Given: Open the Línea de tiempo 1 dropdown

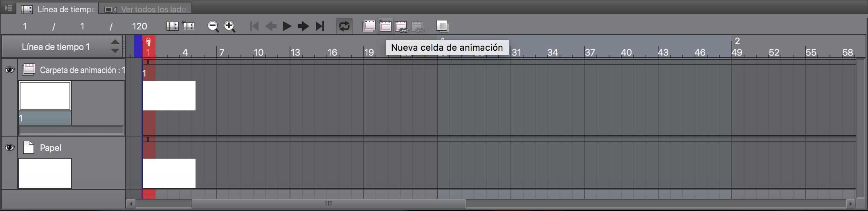Looking at the screenshot, I should [x=115, y=47].
